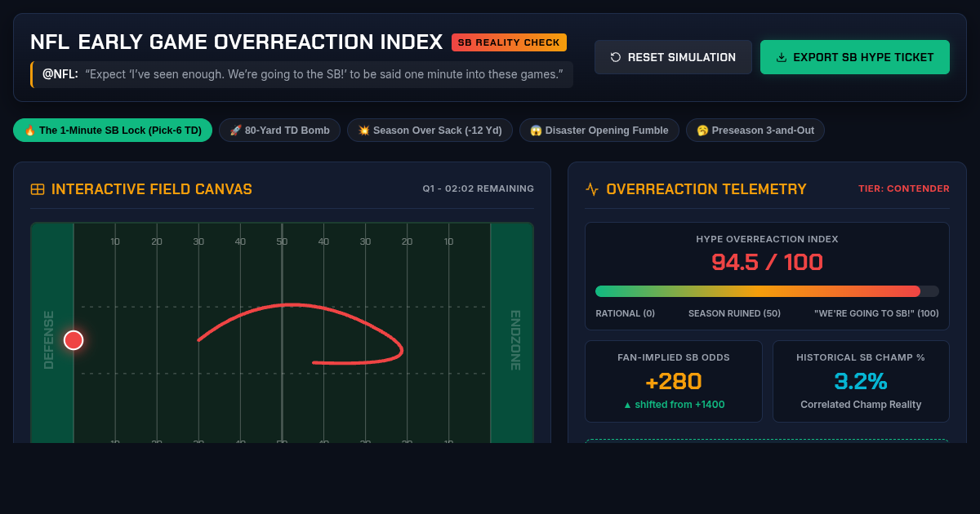Image resolution: width=980 pixels, height=514 pixels.
Task: Click the field grid icon beside Interactive Field Canvas
Action: click(x=38, y=189)
